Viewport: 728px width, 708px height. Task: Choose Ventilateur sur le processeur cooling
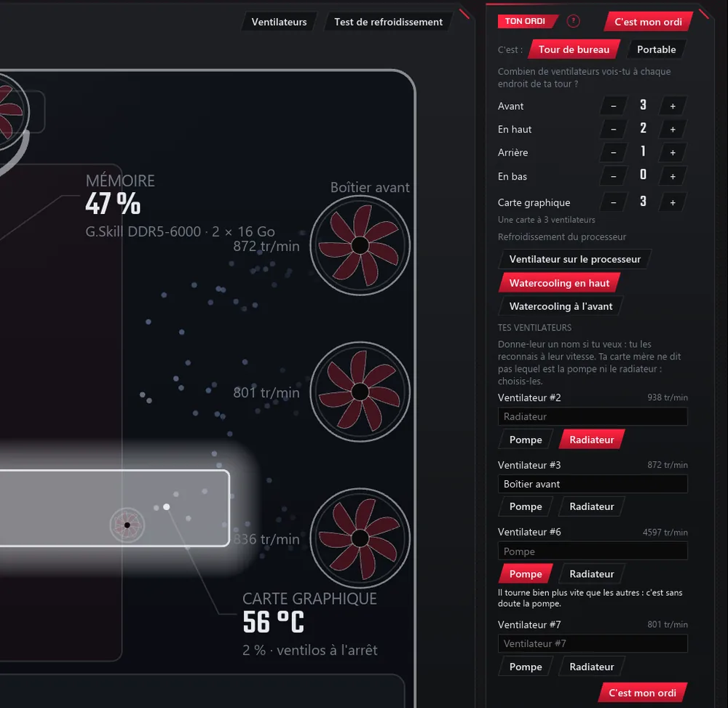tap(575, 259)
